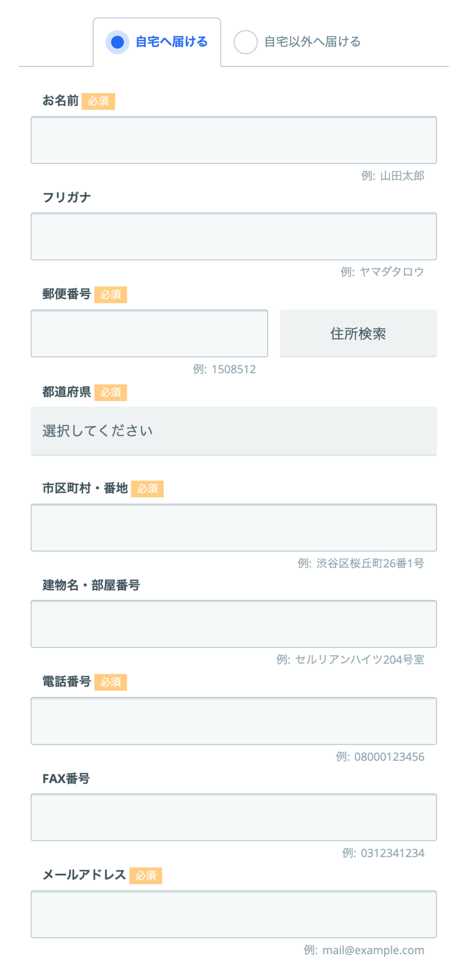Viewport: 466px width, 980px height.
Task: Click the 必須 badge beside 市区町村・番地
Action: pos(147,489)
